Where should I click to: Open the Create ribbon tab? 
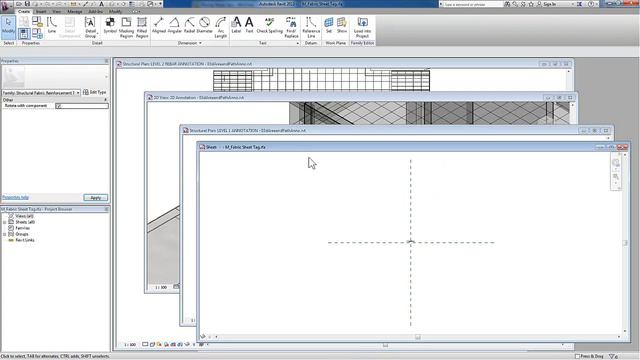click(x=24, y=11)
